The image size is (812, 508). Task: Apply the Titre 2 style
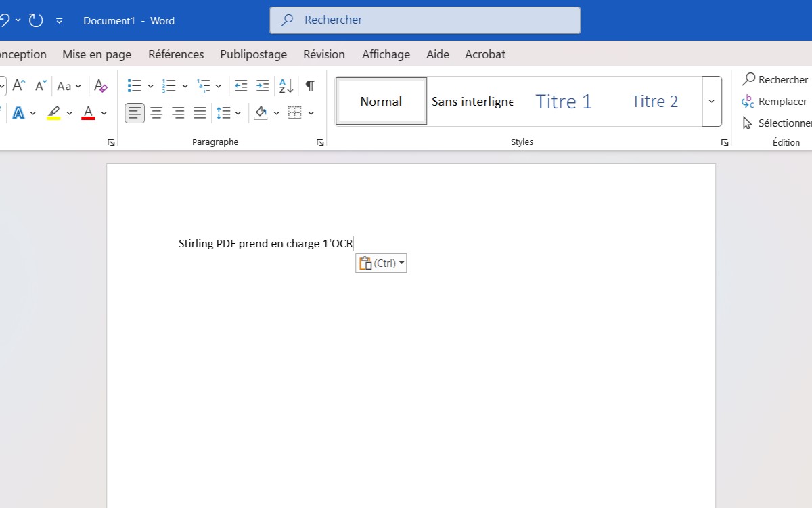tap(654, 102)
